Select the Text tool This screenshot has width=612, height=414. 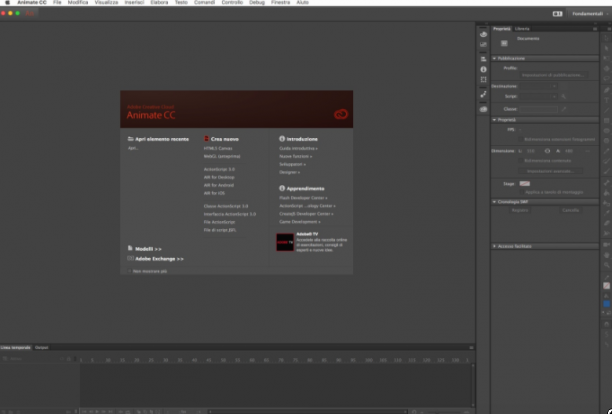(606, 100)
